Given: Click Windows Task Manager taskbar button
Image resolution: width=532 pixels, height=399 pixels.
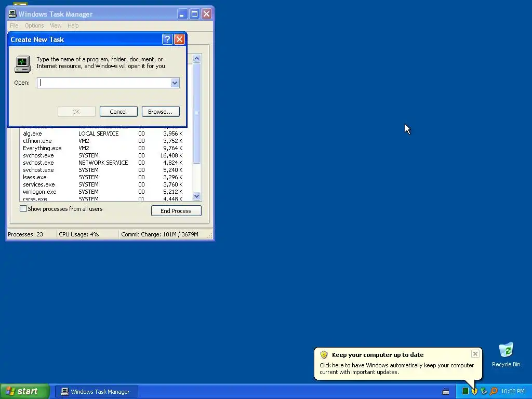Looking at the screenshot, I should coord(96,392).
